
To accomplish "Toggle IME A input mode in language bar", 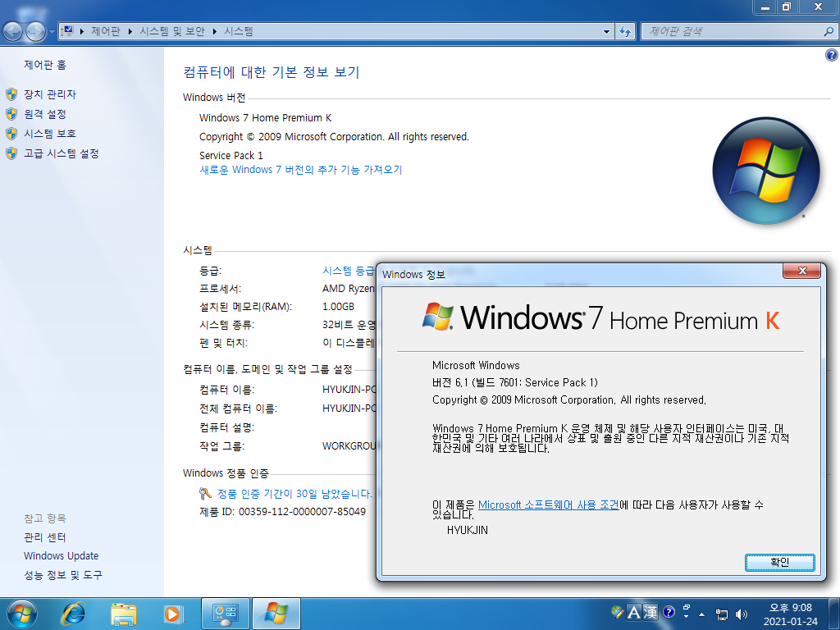I will (x=634, y=612).
